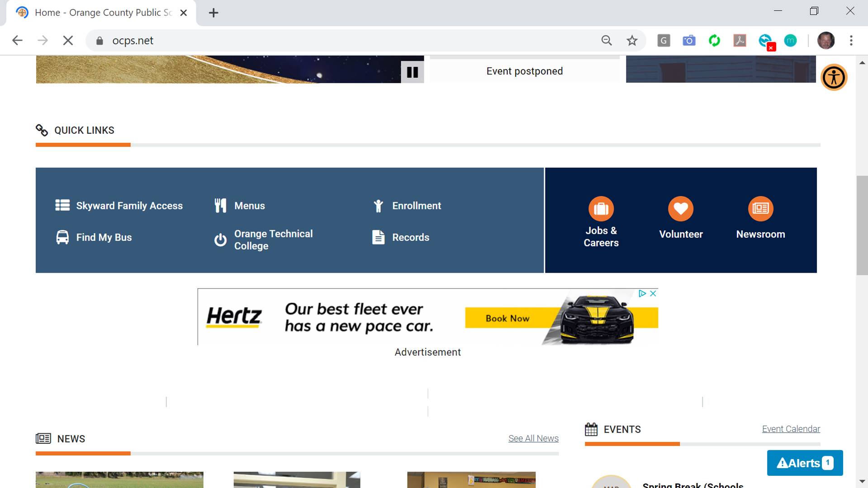Click Book Now in the Hertz ad
This screenshot has height=488, width=868.
coord(508,318)
